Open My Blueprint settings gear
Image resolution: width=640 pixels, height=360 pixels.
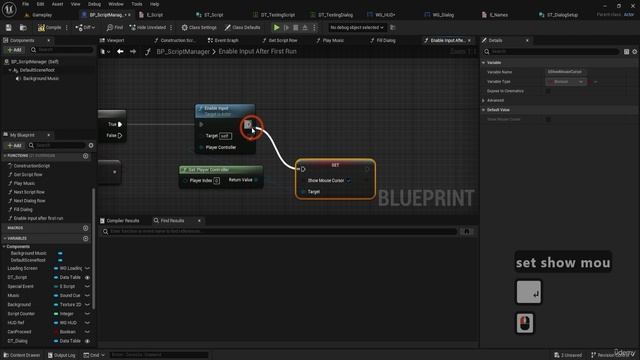91,145
